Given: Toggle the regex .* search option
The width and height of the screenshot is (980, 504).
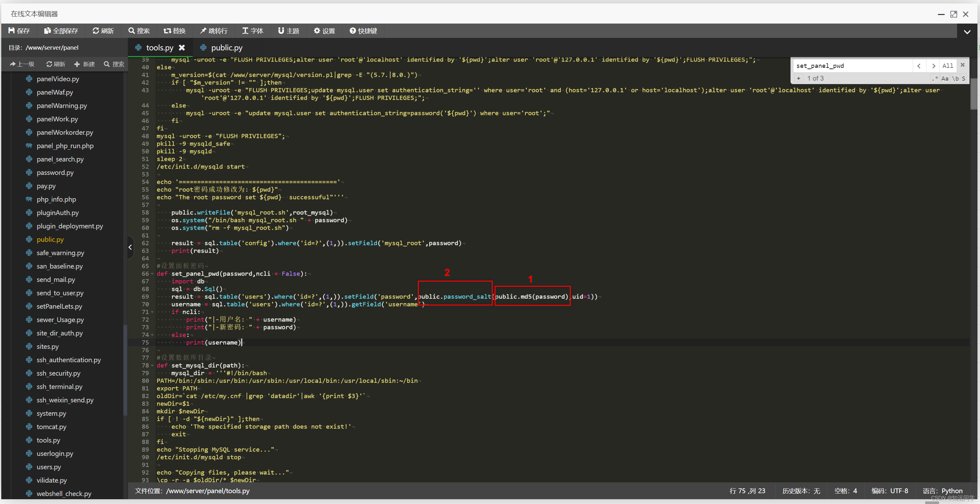Looking at the screenshot, I should coord(934,78).
